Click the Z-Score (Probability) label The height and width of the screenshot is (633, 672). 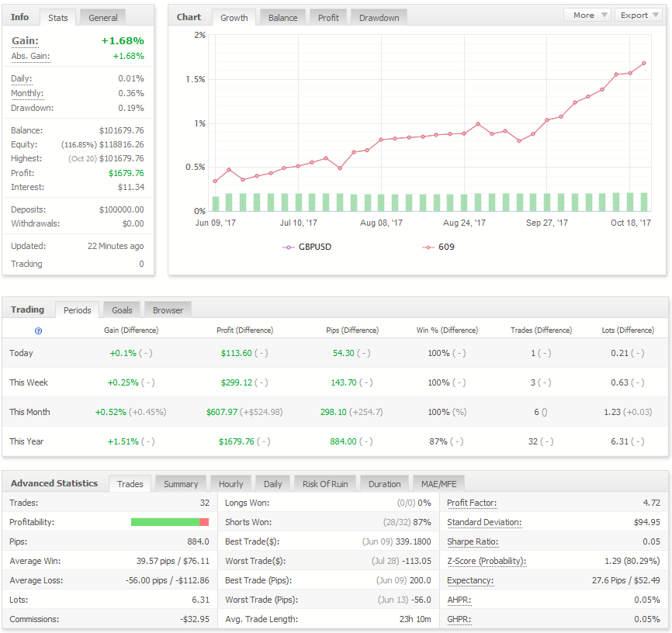[487, 561]
